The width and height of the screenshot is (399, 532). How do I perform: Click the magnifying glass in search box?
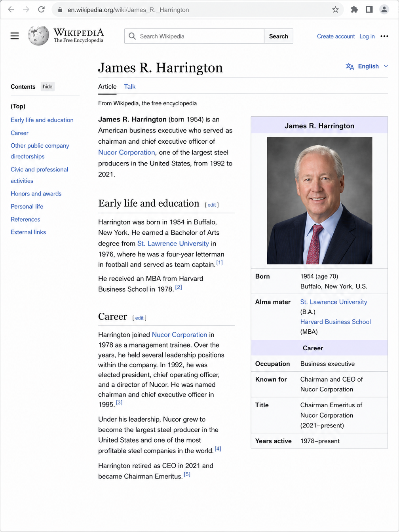pos(132,36)
